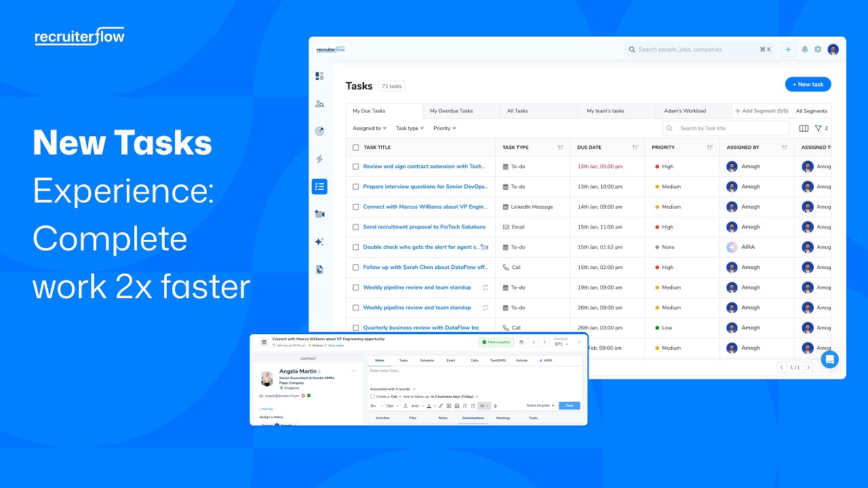868x488 pixels.
Task: Open the user profile avatar menu
Action: point(833,49)
